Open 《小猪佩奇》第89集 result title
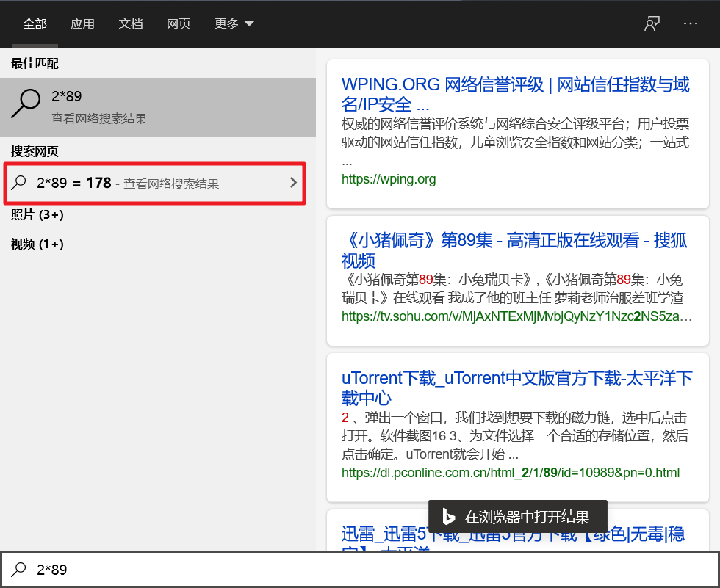The width and height of the screenshot is (720, 588). [x=514, y=250]
